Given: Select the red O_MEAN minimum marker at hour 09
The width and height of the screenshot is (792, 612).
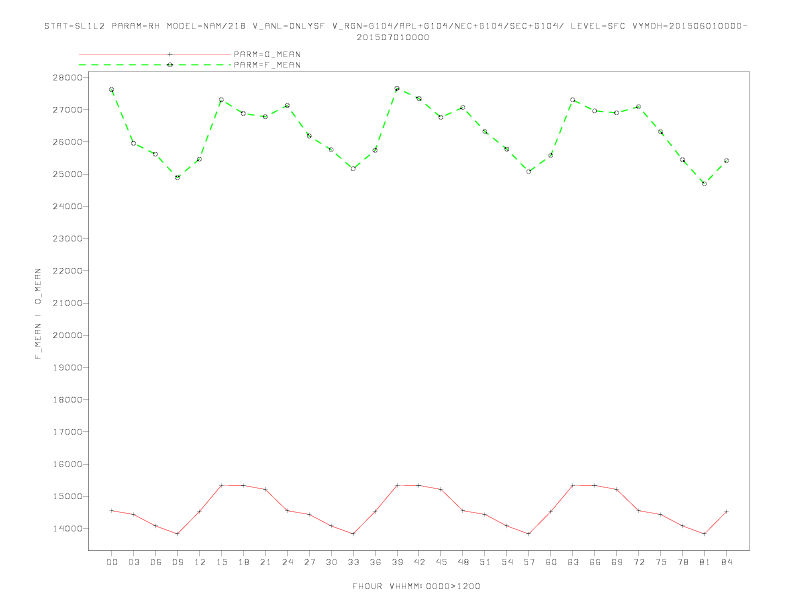Looking at the screenshot, I should 177,534.
